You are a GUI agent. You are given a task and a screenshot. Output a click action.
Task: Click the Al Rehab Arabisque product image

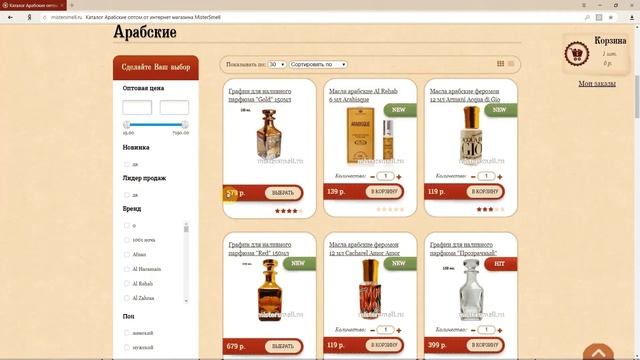tap(369, 135)
